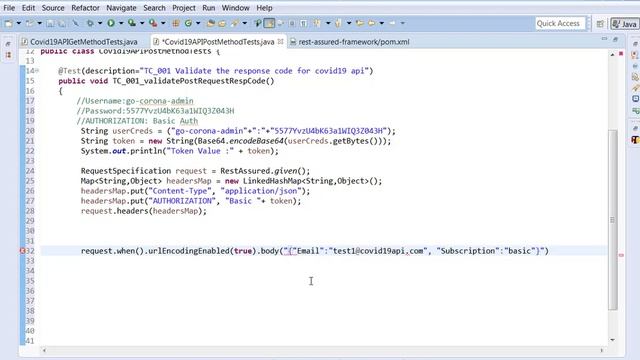Screen dimensions: 640x360
Task: Click the Coverage run icon
Action: 132,23
